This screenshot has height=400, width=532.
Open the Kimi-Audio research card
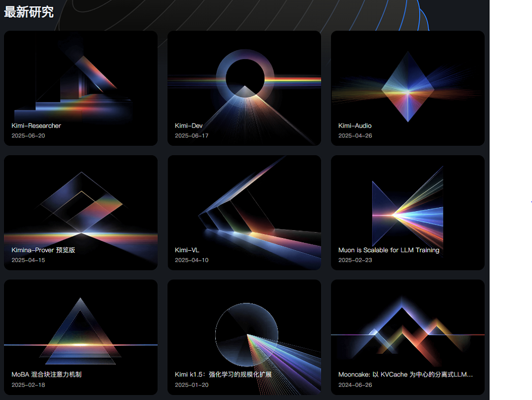[x=408, y=88]
